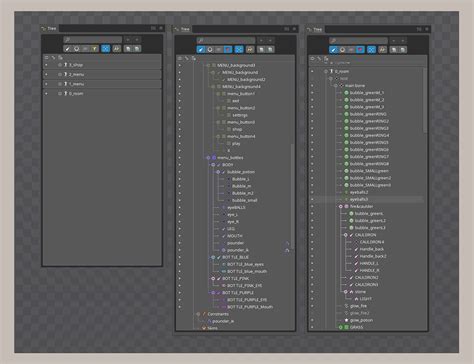
Task: Toggle slots filter in the menu tree panel
Action: [x=210, y=50]
